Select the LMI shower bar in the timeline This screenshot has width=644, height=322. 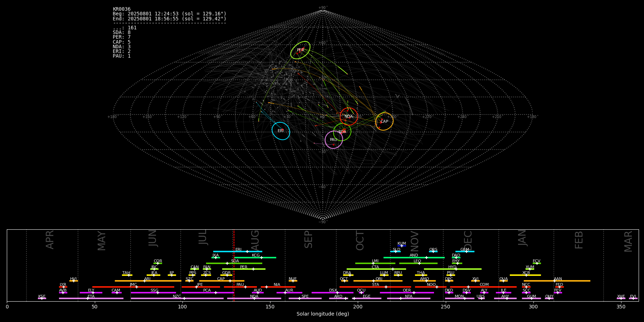375,263
